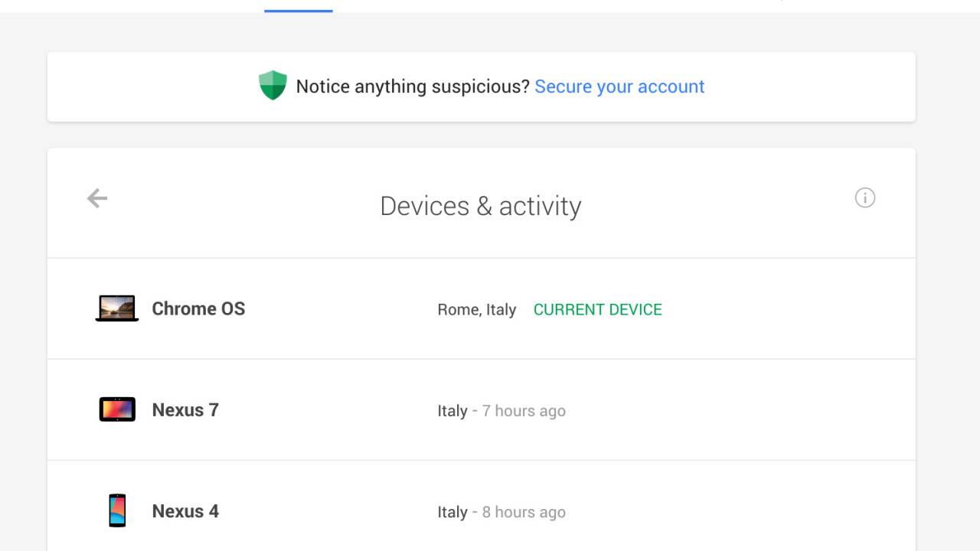980x551 pixels.
Task: Click the Rome, Italy location text
Action: click(x=476, y=310)
